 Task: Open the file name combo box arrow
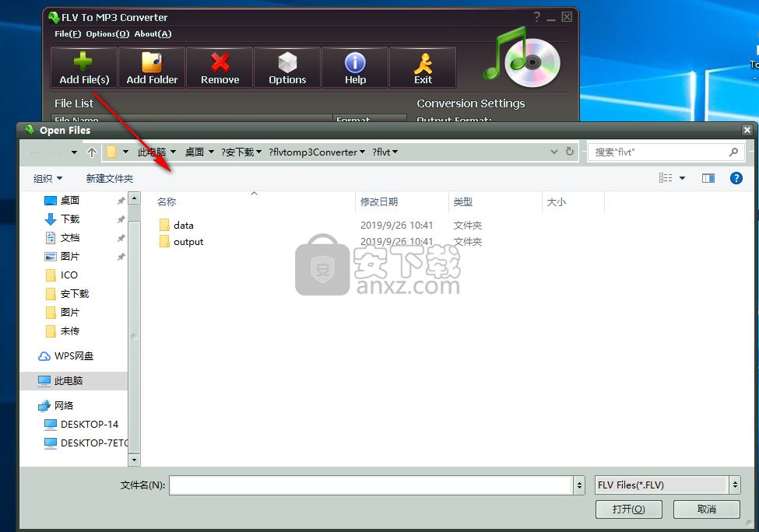[579, 485]
